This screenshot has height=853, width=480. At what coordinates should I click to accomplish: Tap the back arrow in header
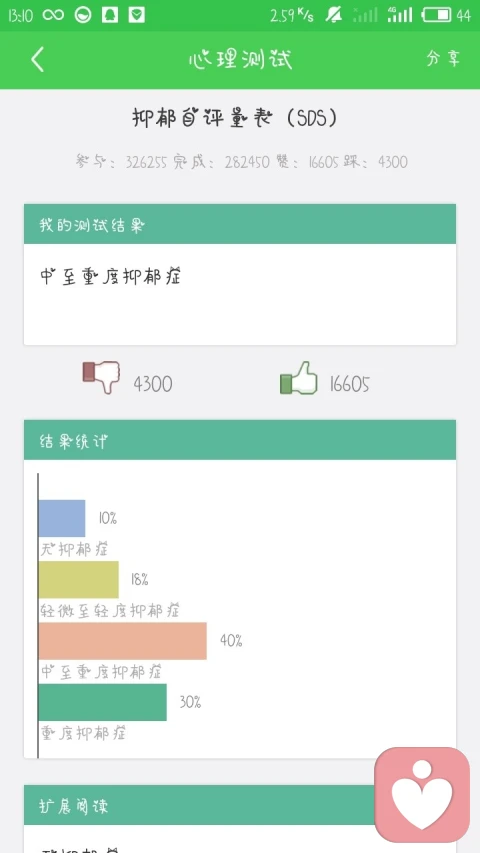tap(37, 59)
